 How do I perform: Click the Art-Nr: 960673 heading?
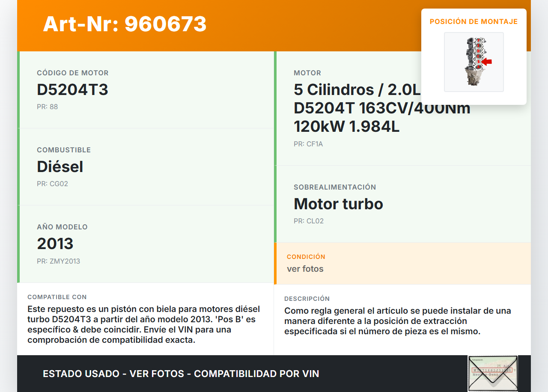(125, 24)
